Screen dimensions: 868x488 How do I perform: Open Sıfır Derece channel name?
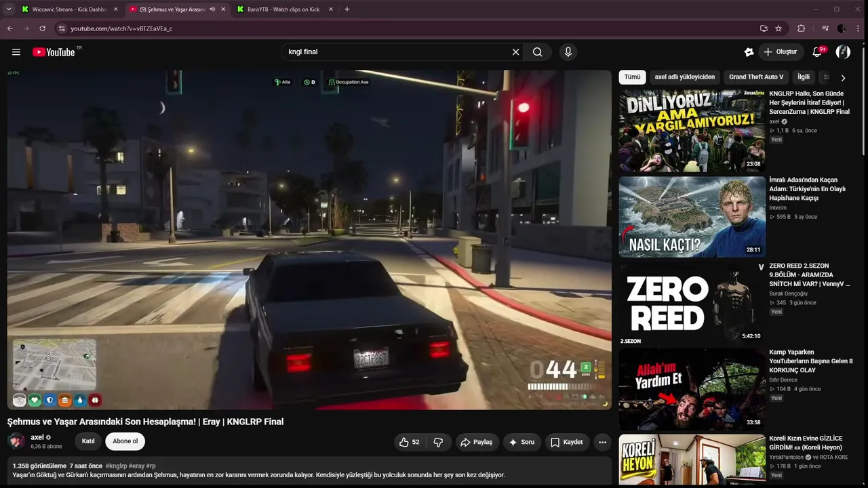pos(783,380)
